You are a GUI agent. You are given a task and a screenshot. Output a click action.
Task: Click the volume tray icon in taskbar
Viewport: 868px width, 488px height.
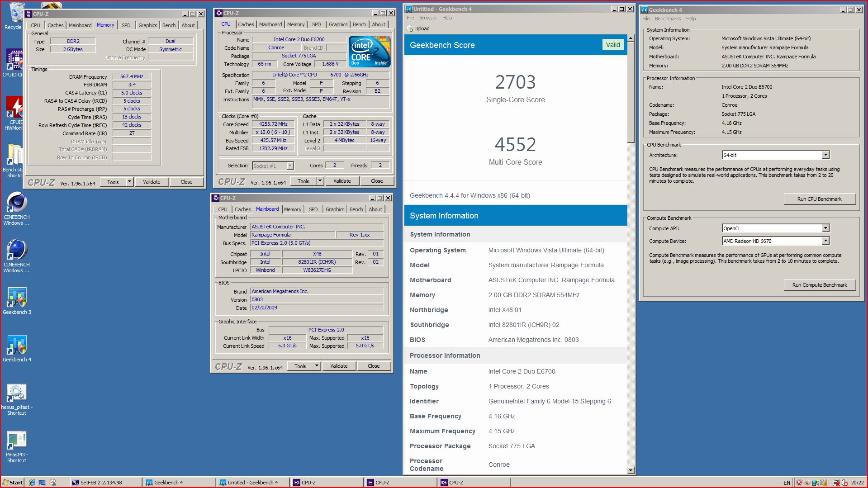(x=844, y=483)
